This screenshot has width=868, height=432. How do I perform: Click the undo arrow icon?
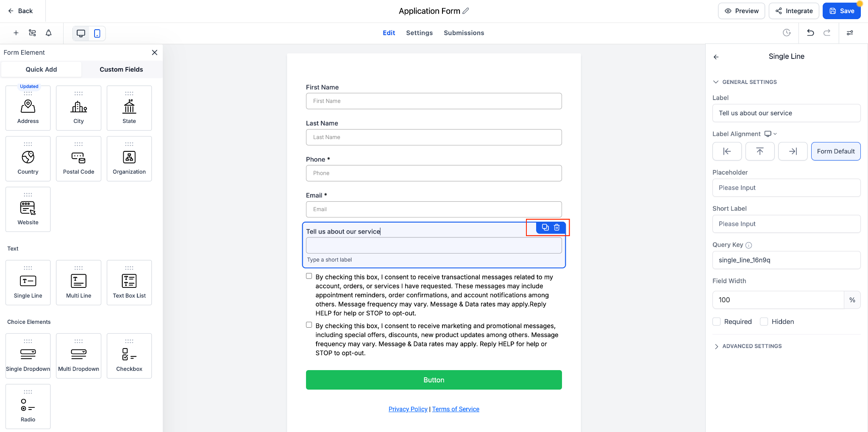click(810, 33)
